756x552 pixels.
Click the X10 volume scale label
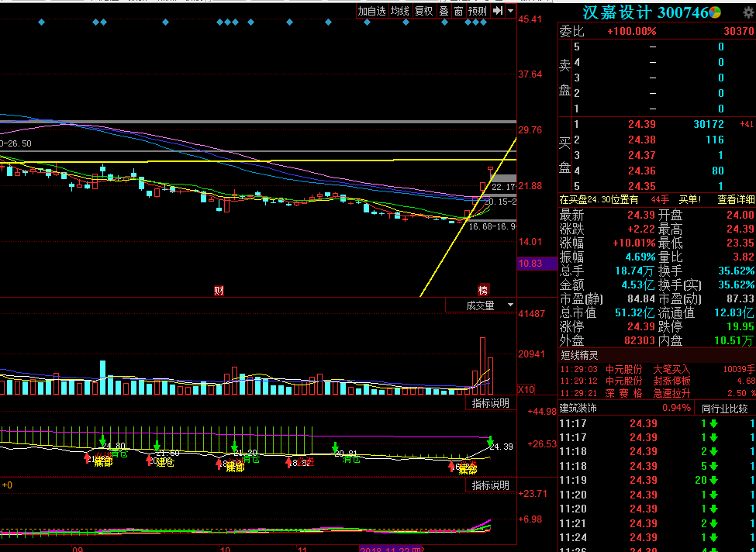click(526, 389)
